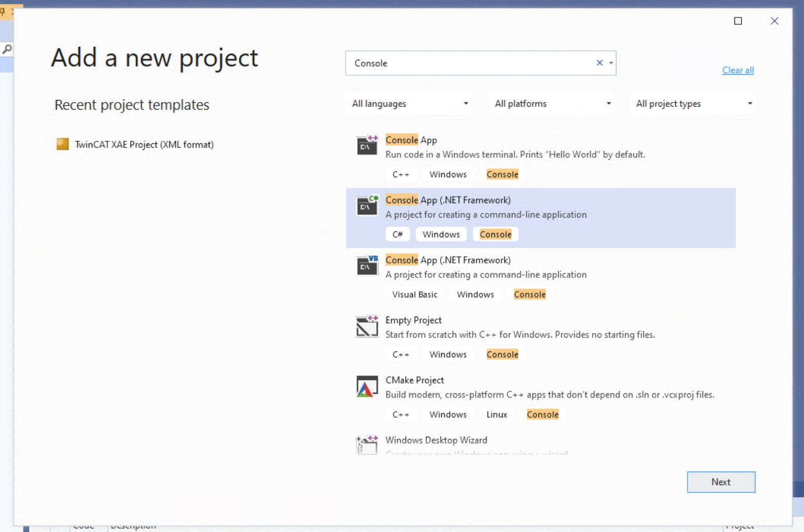Click the magnifier icon behind the dialog
Viewport: 804px width, 532px height.
7,49
